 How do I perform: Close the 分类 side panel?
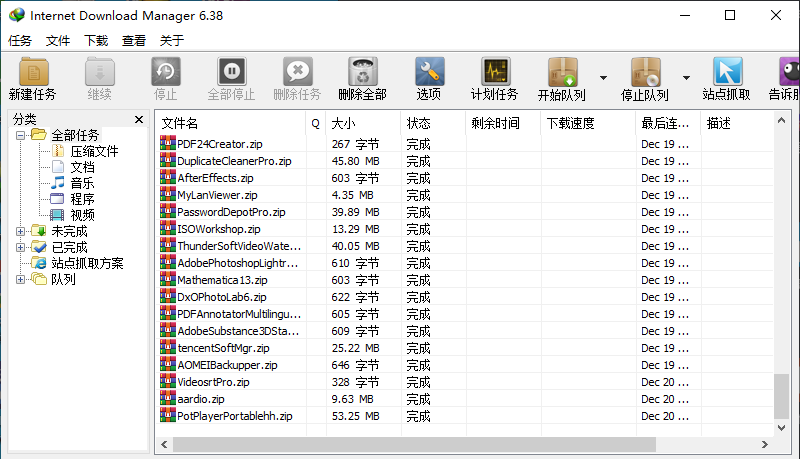[x=139, y=119]
